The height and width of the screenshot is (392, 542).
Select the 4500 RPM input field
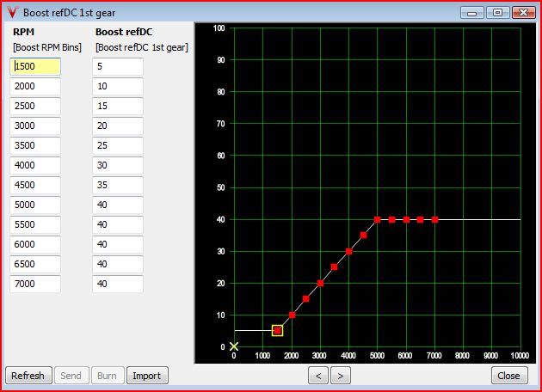[x=35, y=185]
